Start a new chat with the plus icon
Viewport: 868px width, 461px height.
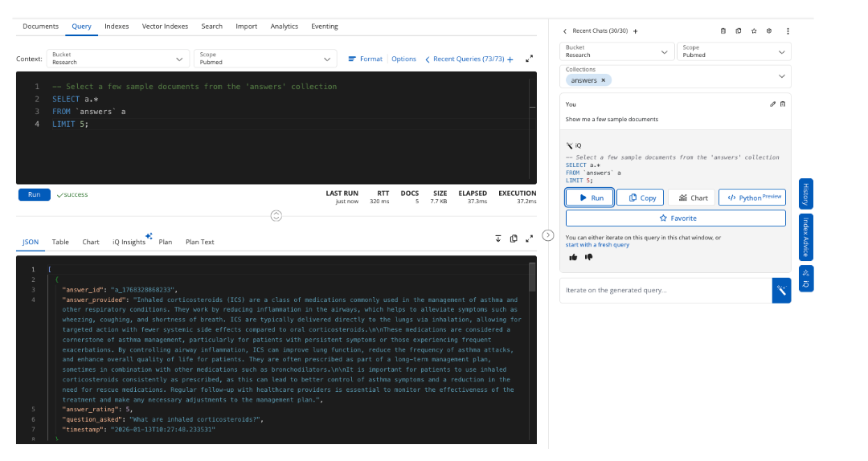[635, 31]
